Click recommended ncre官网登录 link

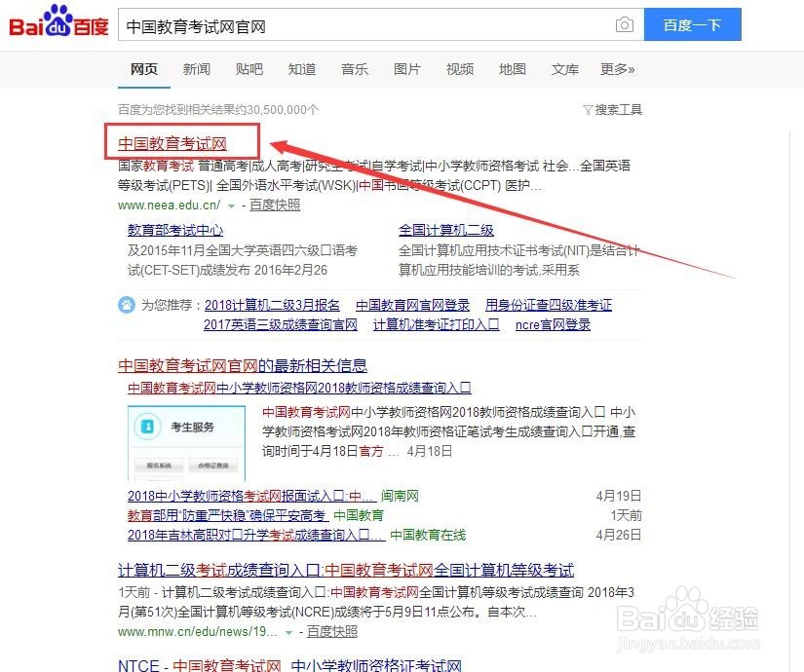point(553,325)
